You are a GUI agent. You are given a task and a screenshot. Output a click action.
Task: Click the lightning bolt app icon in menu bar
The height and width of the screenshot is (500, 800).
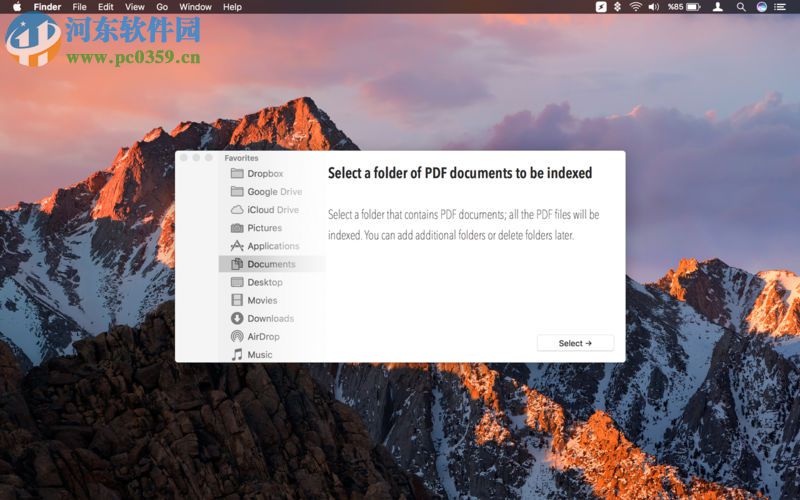[x=601, y=7]
